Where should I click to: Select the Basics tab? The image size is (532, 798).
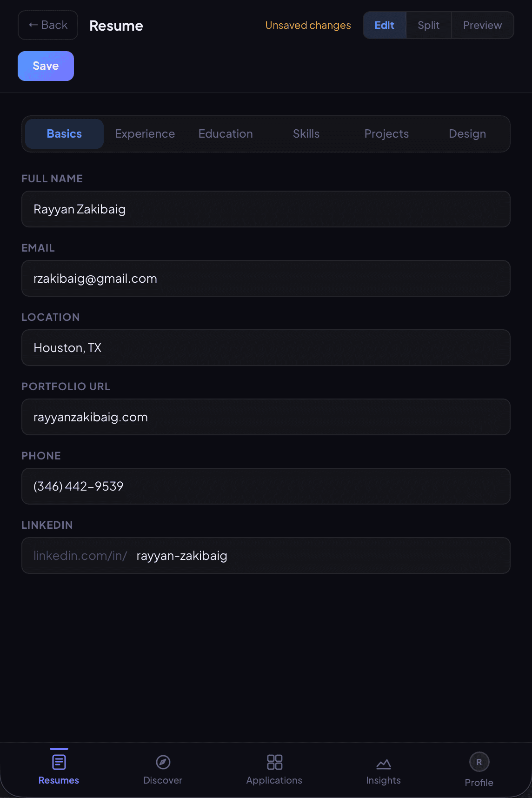(64, 134)
